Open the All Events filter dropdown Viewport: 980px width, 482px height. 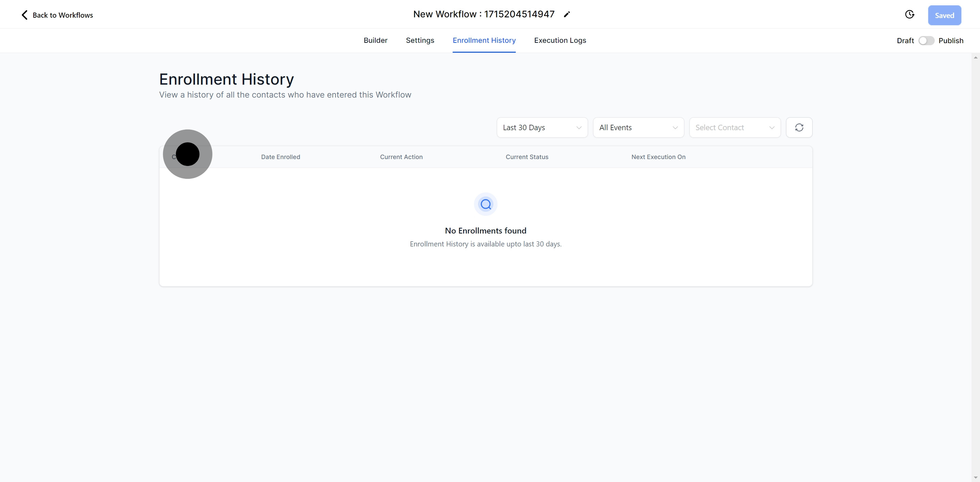638,127
